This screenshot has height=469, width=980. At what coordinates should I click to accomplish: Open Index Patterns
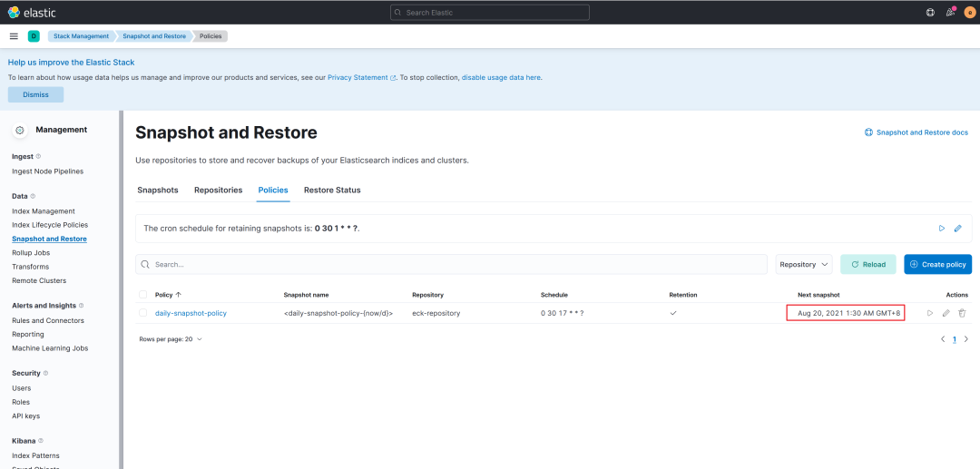point(35,456)
